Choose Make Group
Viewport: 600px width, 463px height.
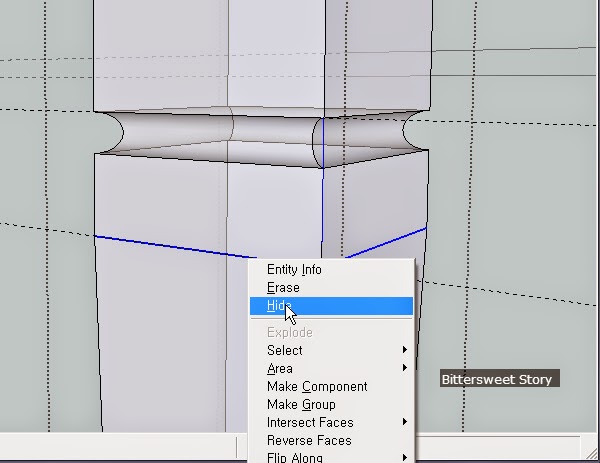tap(331, 404)
